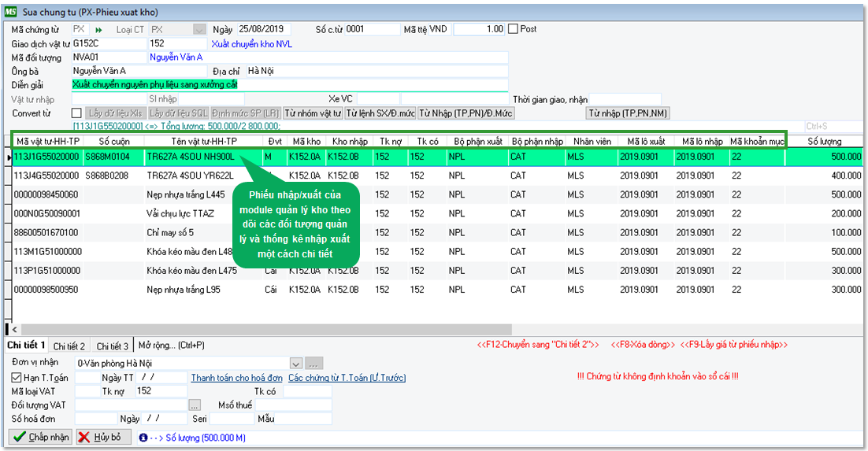Screen dimensions: 868x451
Task: Toggle the Convert từ checkbox
Action: (x=77, y=113)
